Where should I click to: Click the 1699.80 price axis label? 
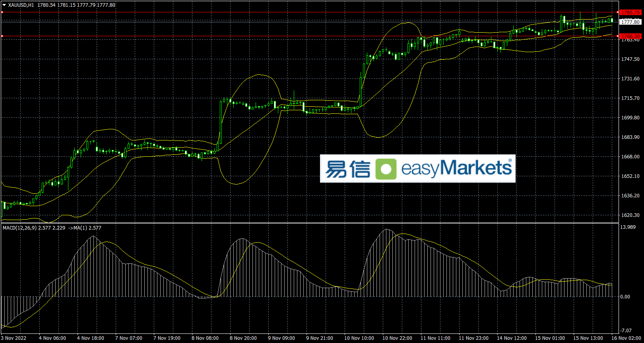(x=630, y=118)
